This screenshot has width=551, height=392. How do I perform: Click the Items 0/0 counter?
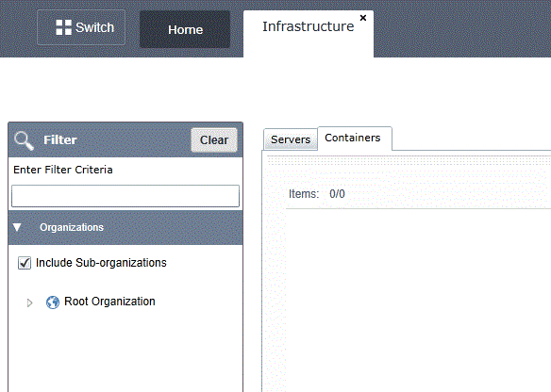(x=317, y=194)
